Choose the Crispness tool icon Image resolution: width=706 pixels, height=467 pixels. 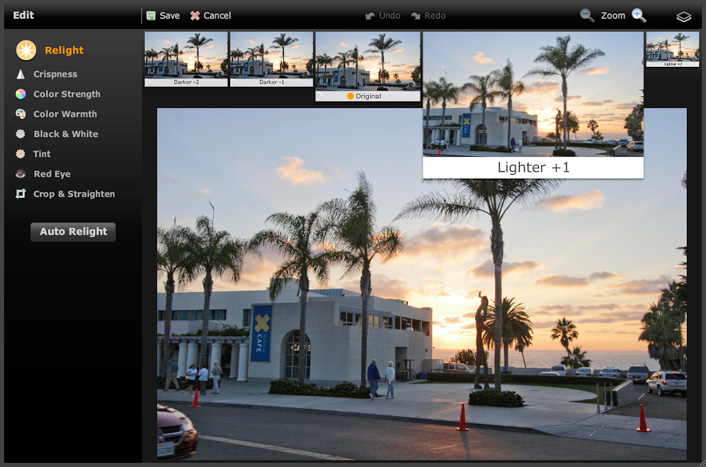pyautogui.click(x=21, y=74)
